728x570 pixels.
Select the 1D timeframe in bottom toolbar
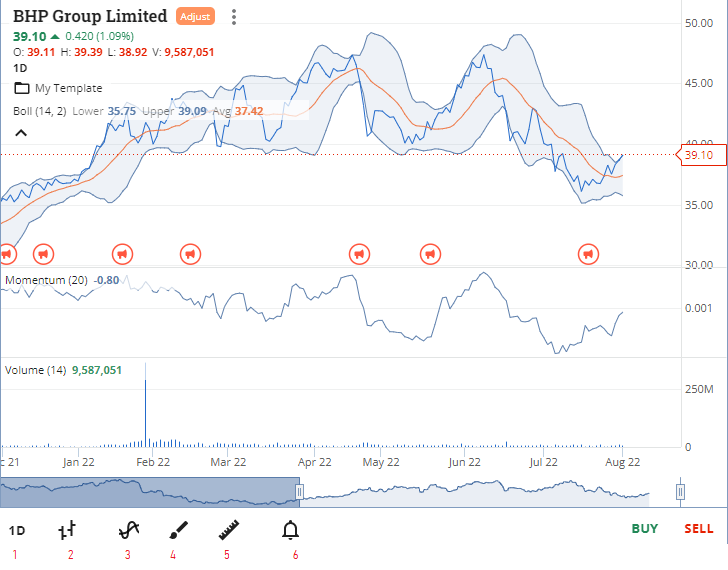pyautogui.click(x=17, y=531)
